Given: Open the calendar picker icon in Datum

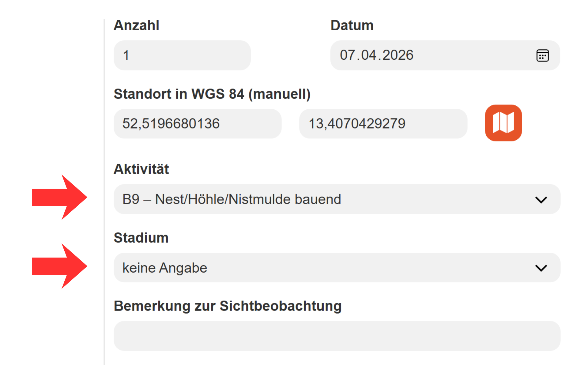Looking at the screenshot, I should [x=542, y=55].
